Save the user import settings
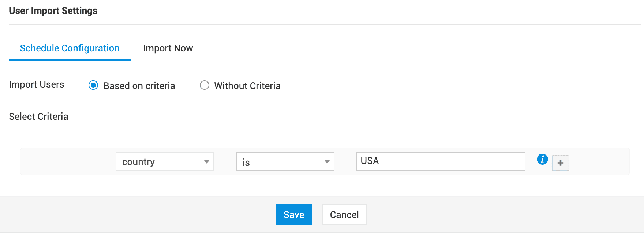Screen dimensions: 644x233 pos(293,214)
